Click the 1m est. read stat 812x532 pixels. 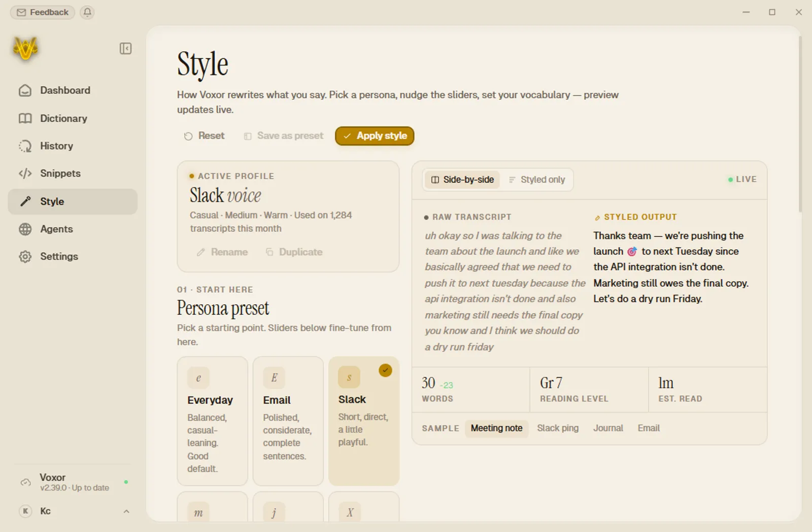tap(708, 389)
